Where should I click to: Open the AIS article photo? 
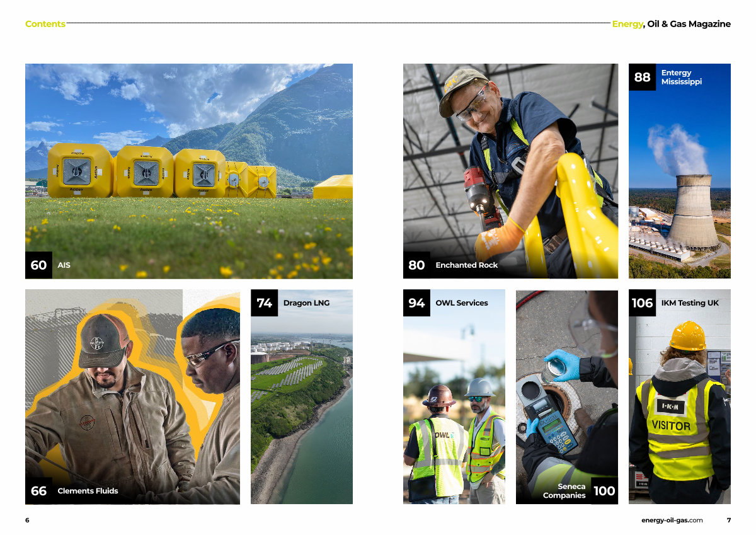pos(189,171)
